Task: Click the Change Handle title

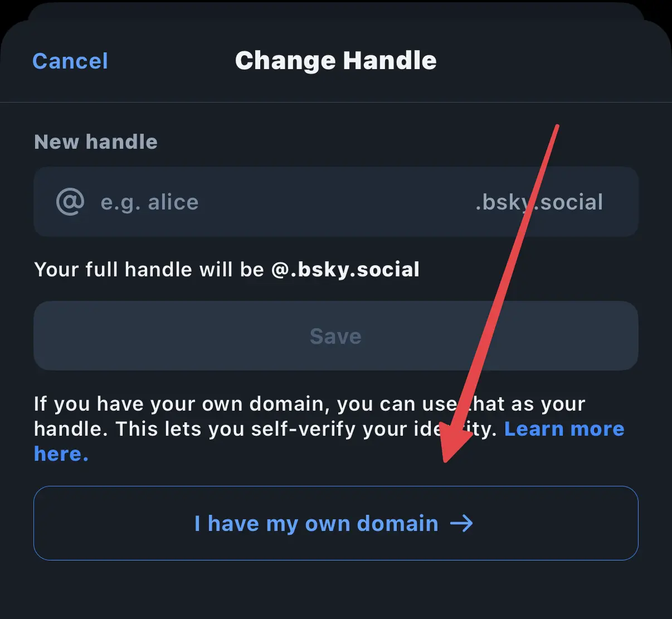Action: [335, 60]
